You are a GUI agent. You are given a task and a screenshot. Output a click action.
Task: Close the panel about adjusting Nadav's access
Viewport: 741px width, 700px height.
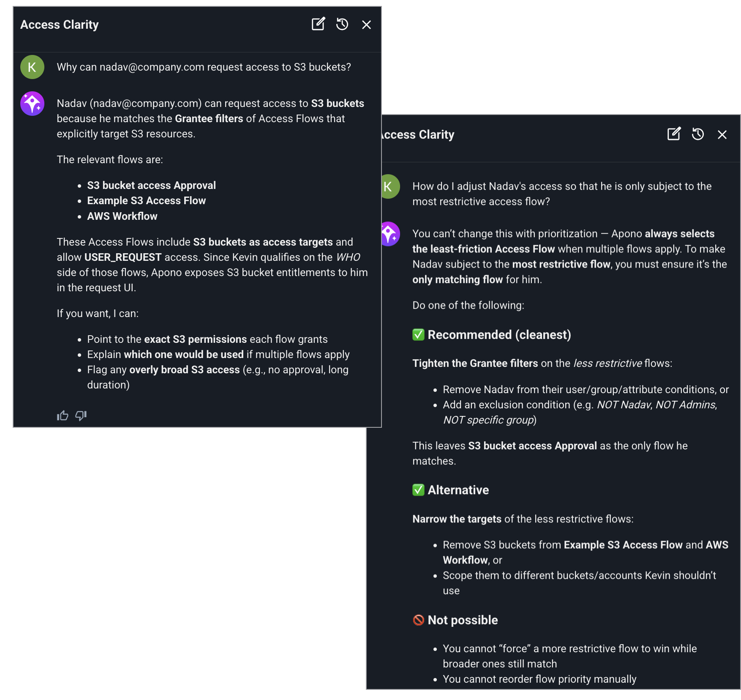[x=722, y=135]
